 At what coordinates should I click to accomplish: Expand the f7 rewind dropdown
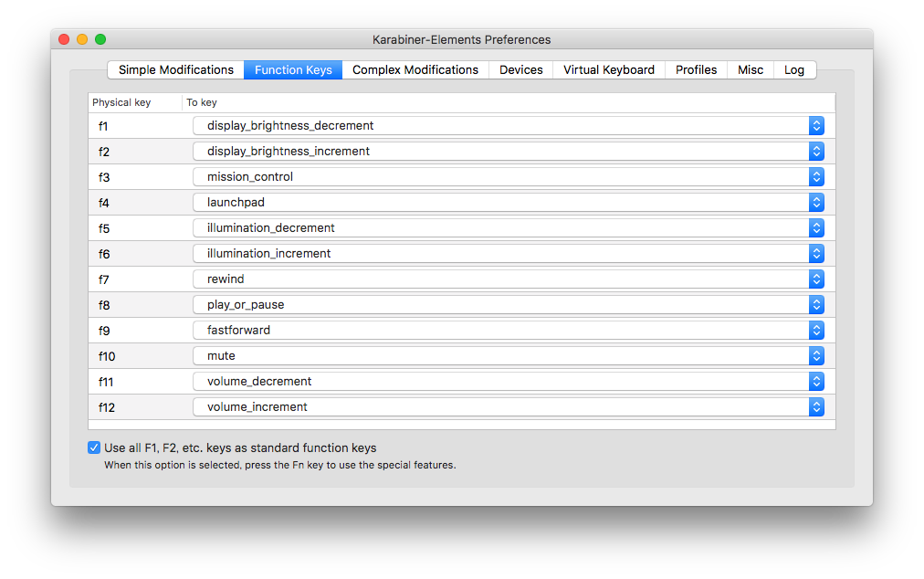[509, 279]
